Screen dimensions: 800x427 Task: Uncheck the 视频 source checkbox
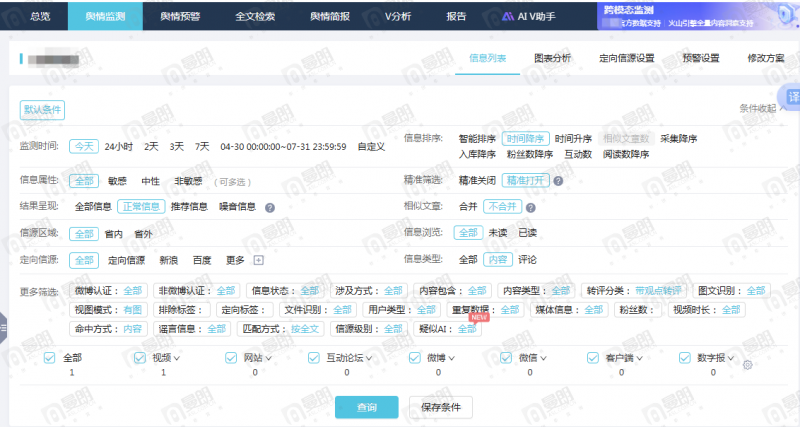140,358
